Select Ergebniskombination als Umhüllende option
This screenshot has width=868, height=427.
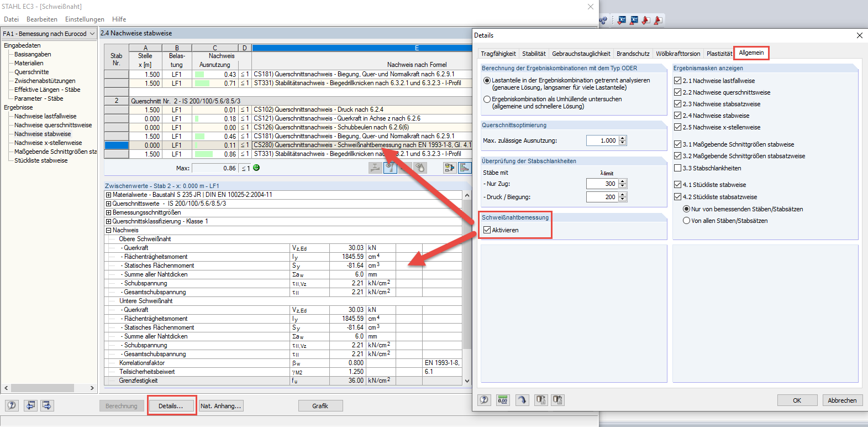[487, 99]
